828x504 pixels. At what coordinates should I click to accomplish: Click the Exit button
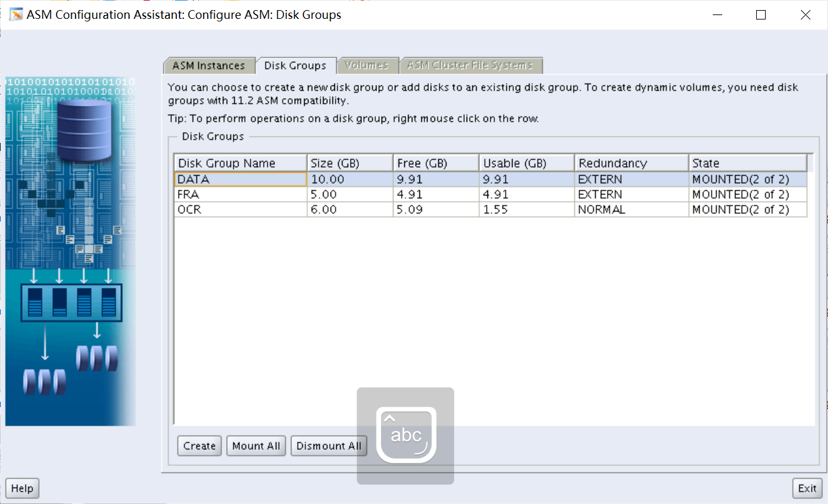[x=807, y=488]
